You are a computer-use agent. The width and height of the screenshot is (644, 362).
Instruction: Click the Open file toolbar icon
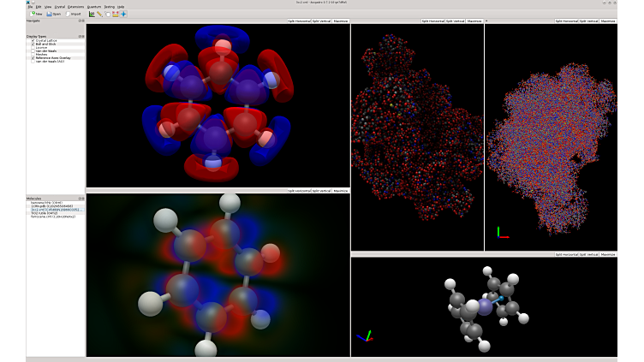pos(51,14)
